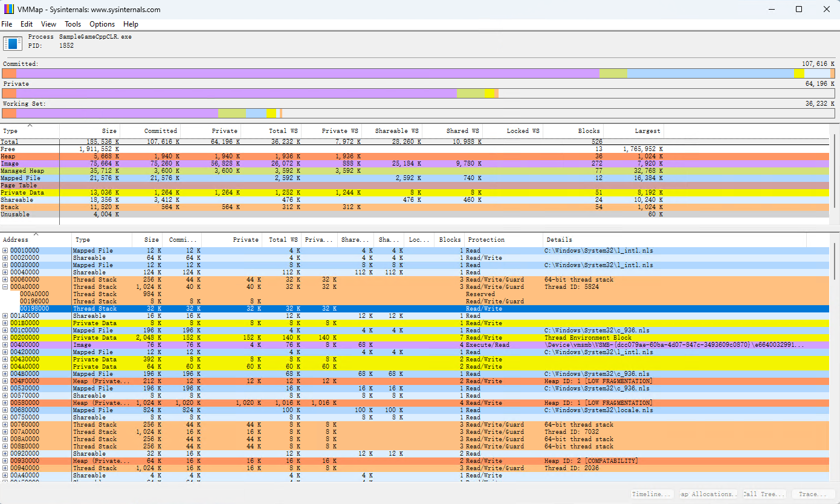Viewport: 840px width, 504px height.
Task: Sort summary by Total WS column header
Action: pyautogui.click(x=271, y=131)
